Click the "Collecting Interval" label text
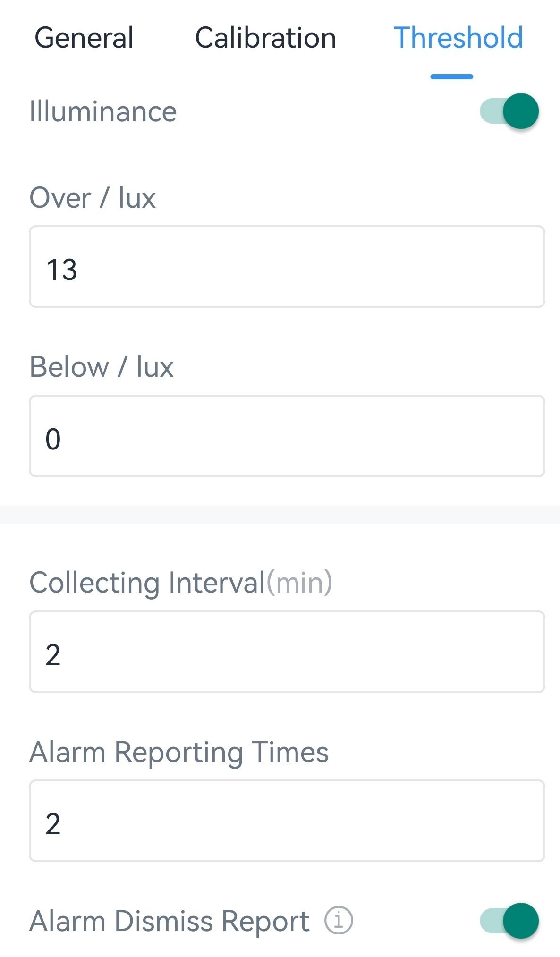The image size is (560, 957). (147, 583)
